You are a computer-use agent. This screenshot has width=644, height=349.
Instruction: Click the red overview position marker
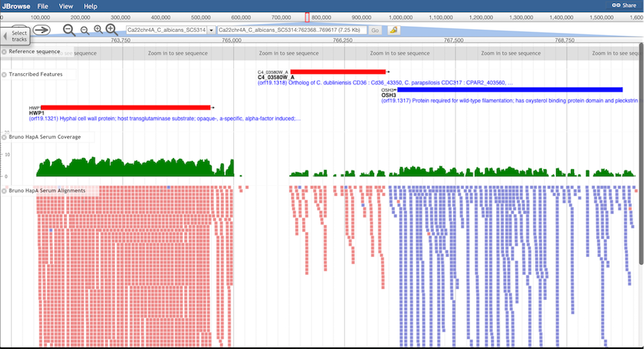point(307,16)
